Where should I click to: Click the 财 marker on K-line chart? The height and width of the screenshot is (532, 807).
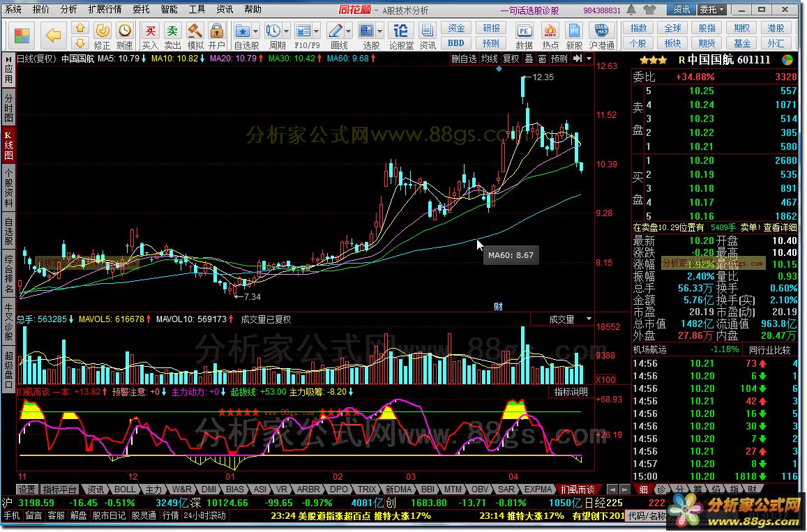(x=498, y=307)
